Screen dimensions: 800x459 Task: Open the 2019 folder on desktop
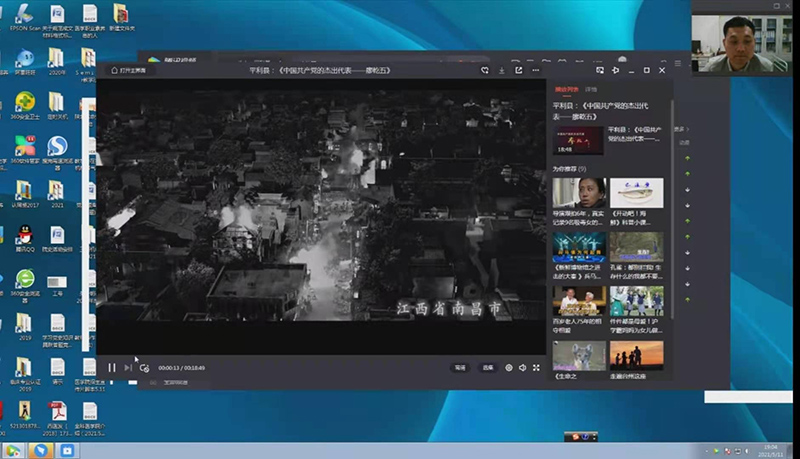[24, 326]
